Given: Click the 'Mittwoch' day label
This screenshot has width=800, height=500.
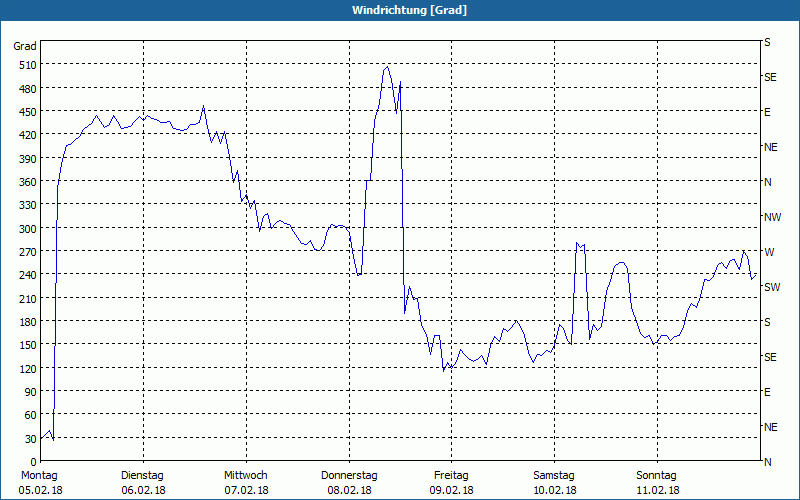Looking at the screenshot, I should tap(246, 476).
